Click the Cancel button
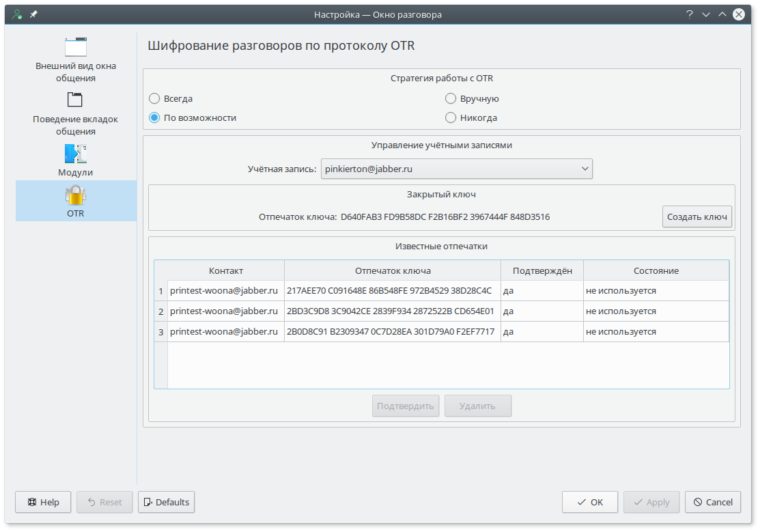The image size is (760, 532). coord(713,502)
